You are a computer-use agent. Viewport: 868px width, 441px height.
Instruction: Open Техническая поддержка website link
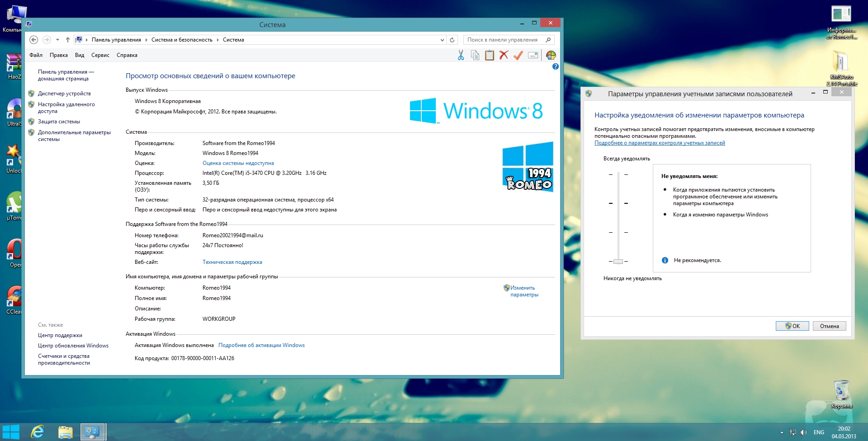pos(232,262)
